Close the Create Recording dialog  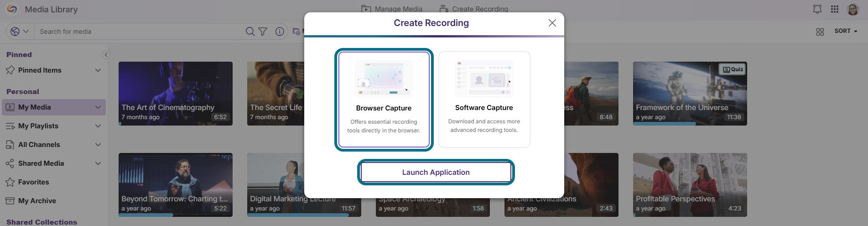552,23
